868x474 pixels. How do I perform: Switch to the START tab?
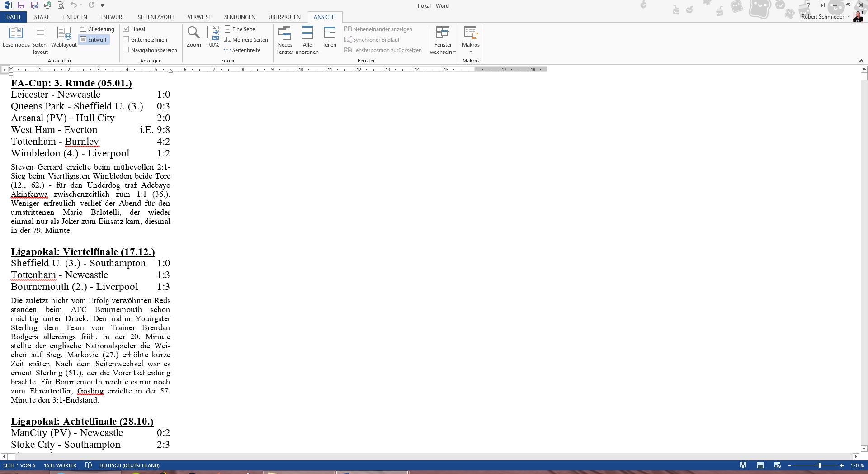tap(42, 17)
